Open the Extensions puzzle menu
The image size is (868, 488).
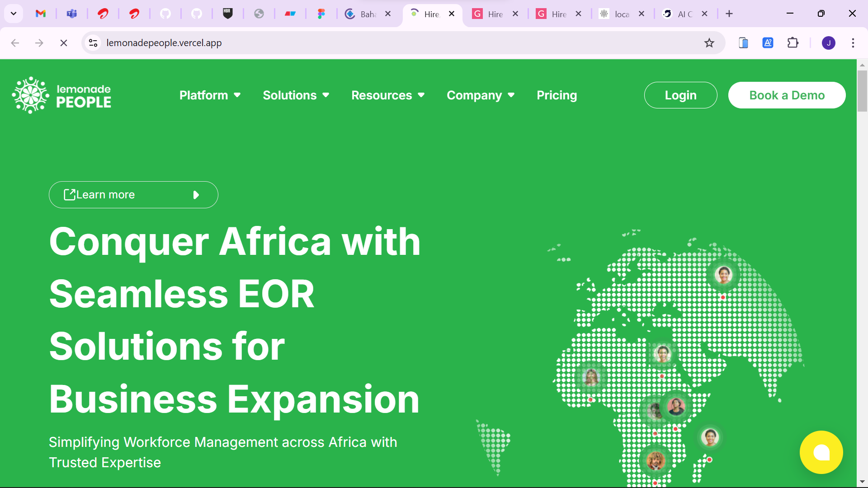tap(793, 43)
